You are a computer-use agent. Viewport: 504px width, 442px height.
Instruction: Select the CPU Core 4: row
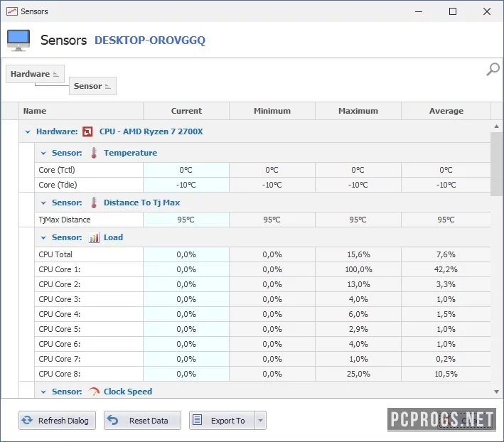click(262, 315)
